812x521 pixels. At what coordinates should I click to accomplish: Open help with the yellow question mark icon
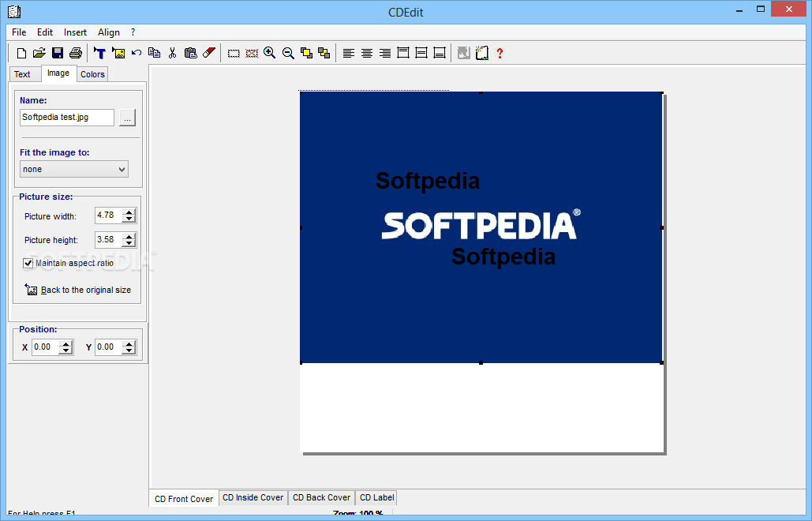click(x=500, y=53)
